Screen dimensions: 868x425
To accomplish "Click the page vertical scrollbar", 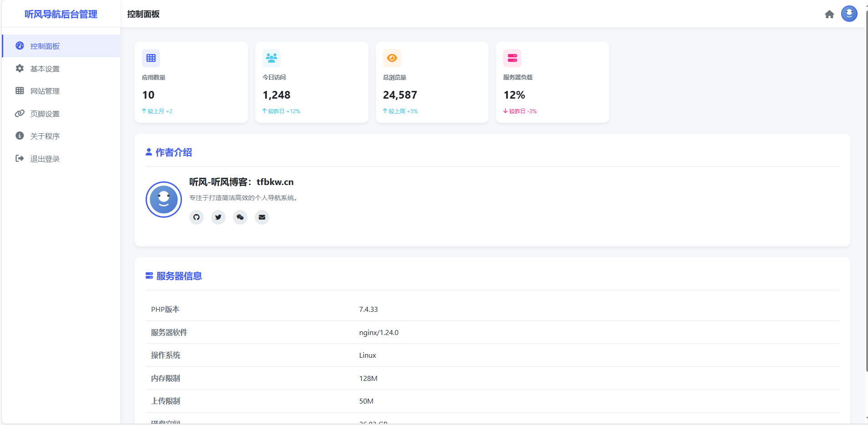I will click(x=866, y=191).
